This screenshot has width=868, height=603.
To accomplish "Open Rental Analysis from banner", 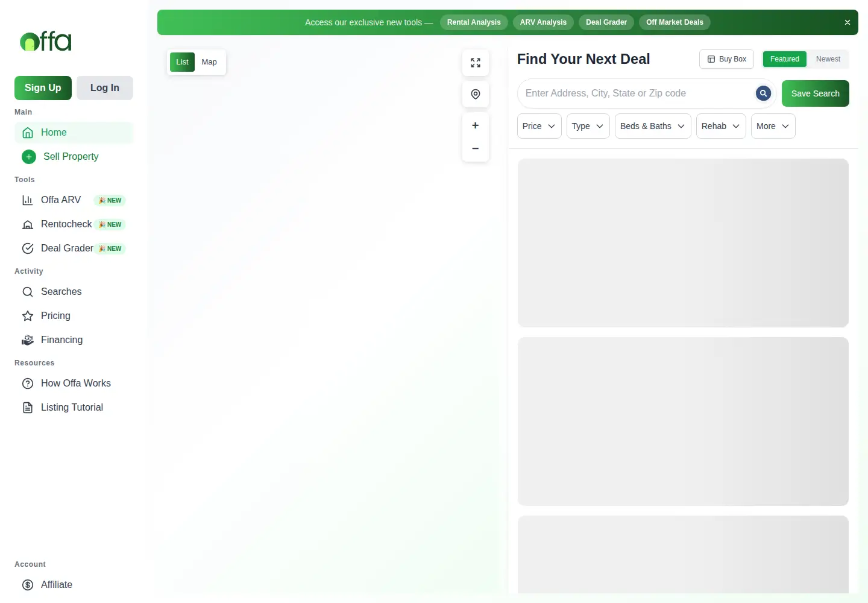I will (x=474, y=22).
